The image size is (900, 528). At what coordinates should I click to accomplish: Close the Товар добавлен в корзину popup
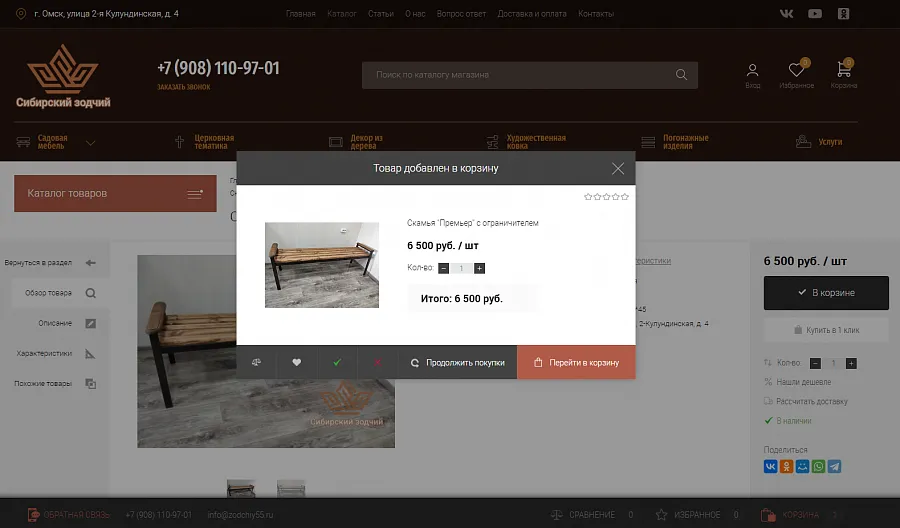[x=618, y=169]
